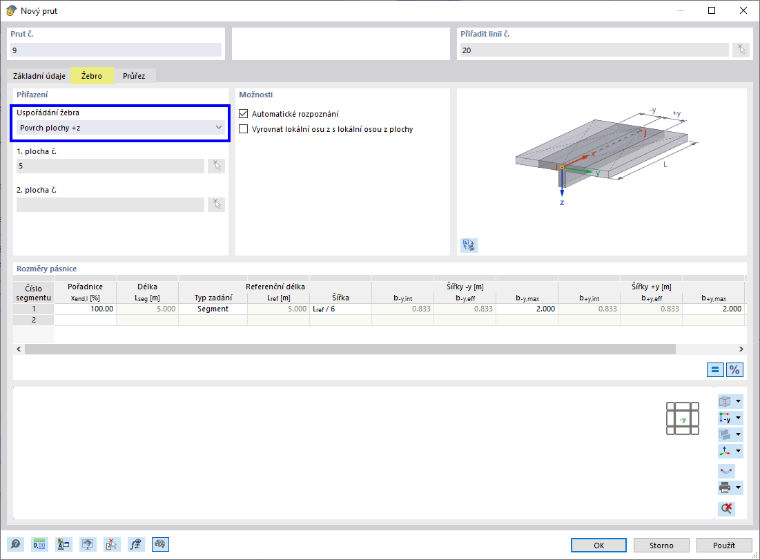This screenshot has width=760, height=560.
Task: Click the colored coordinate axes icon
Action: pyautogui.click(x=725, y=451)
